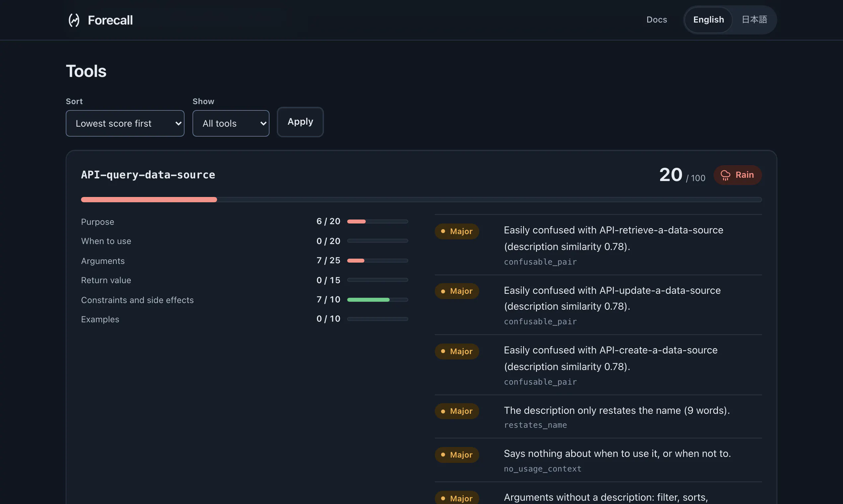Screen dimensions: 843x504
Task: Click Major badge for API-update-a-data-source issue
Action: pos(457,291)
